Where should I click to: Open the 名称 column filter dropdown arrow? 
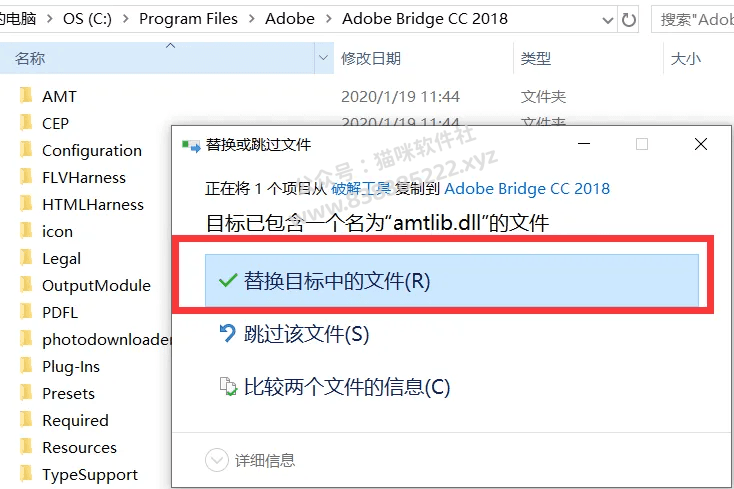coord(323,58)
